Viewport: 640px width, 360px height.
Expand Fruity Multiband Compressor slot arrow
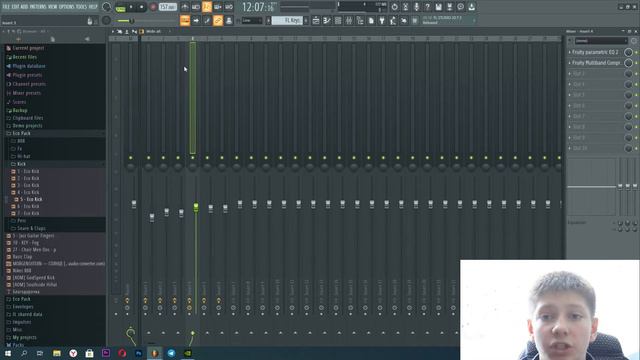click(x=570, y=63)
